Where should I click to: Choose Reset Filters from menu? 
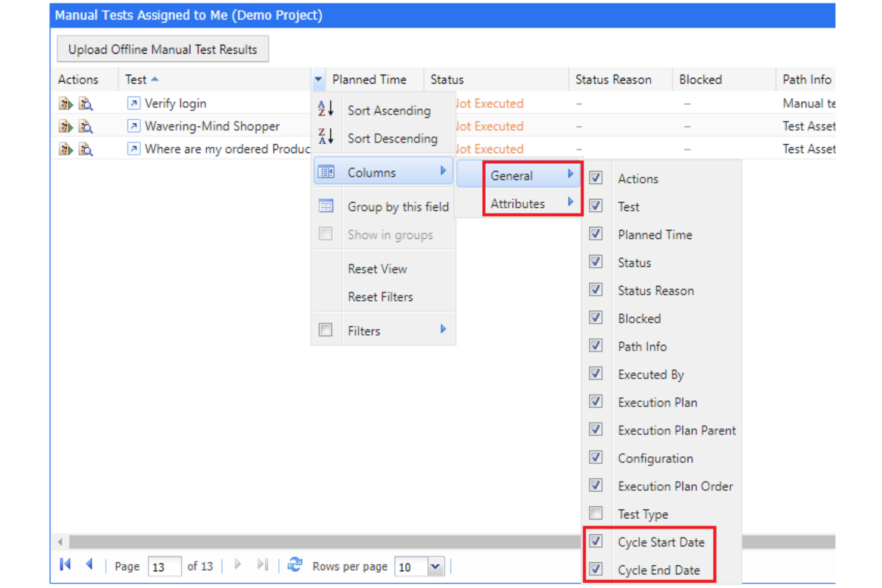(x=383, y=297)
